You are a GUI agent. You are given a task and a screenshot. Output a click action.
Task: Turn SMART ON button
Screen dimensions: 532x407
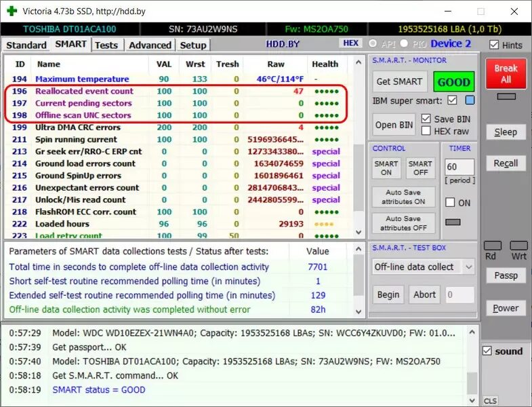(x=386, y=168)
